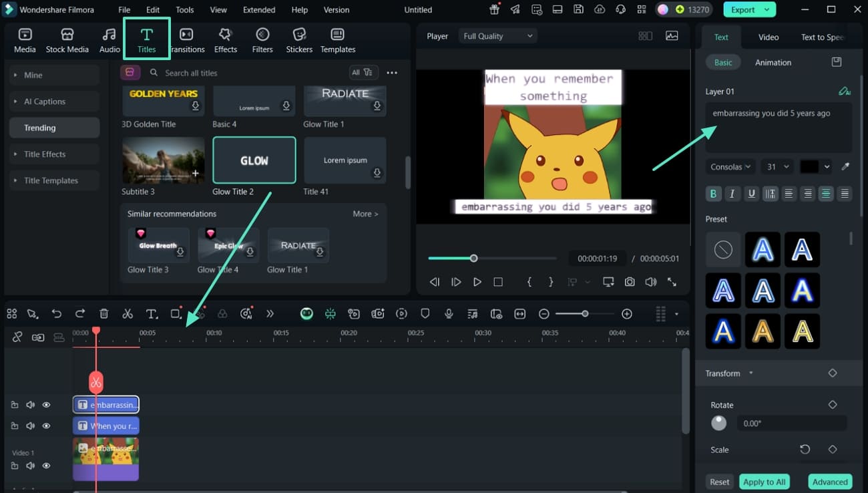The image size is (868, 493).
Task: Select the Crop tool in timeline toolbar
Action: (176, 314)
